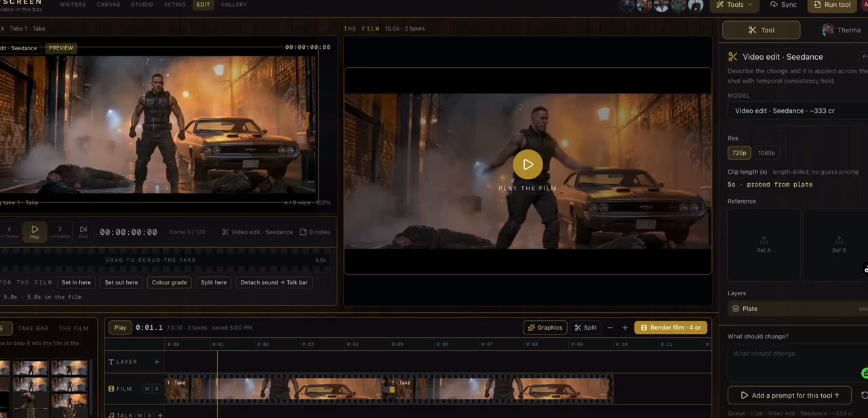
Task: Expand the Plate layer row
Action: (798, 309)
